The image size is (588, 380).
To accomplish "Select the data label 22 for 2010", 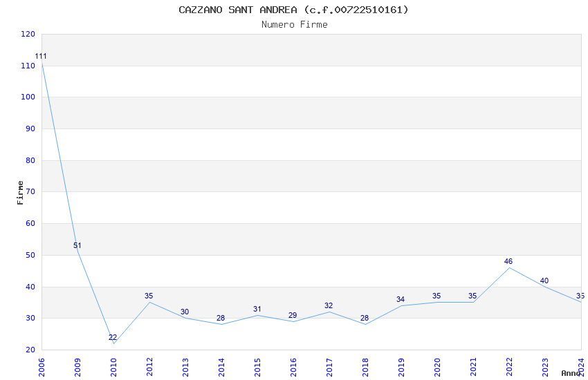I will click(113, 337).
